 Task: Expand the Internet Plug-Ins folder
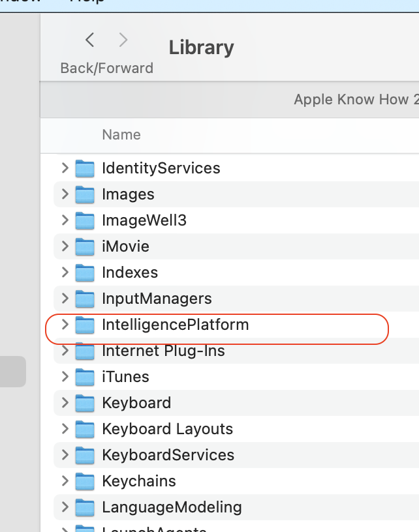[x=65, y=351]
